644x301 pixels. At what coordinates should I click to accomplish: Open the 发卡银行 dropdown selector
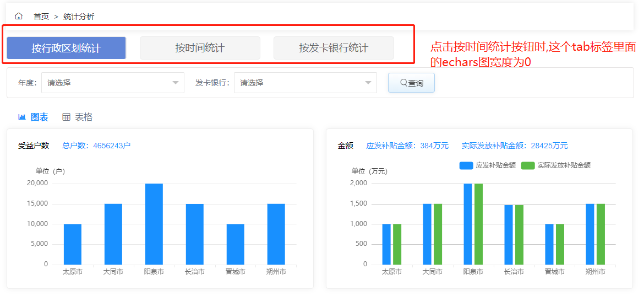[x=305, y=83]
